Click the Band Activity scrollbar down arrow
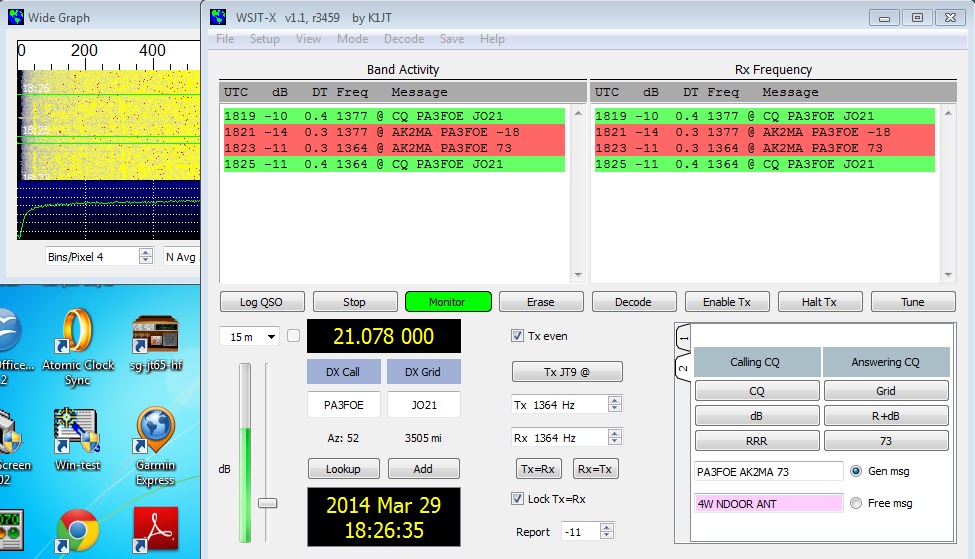Screen dimensions: 975x559 (x=578, y=275)
